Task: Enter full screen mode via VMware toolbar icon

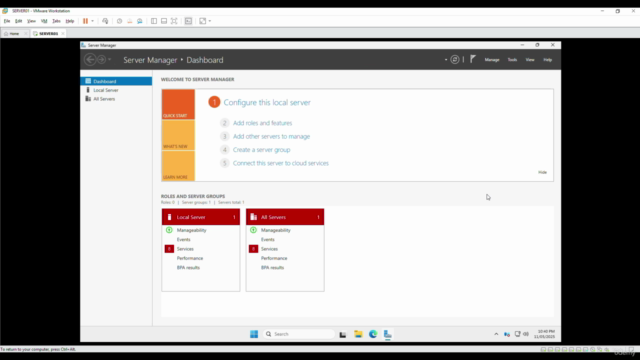Action: point(174,21)
